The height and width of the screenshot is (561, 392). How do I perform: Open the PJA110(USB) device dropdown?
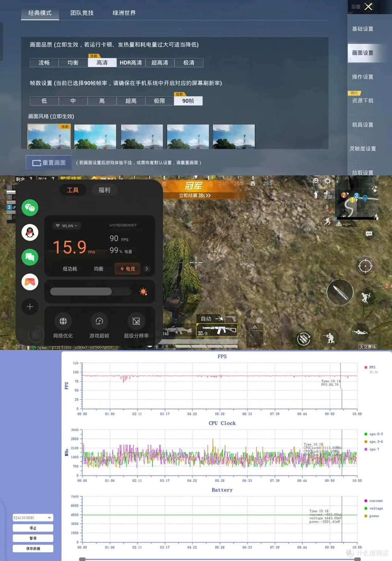(x=33, y=517)
